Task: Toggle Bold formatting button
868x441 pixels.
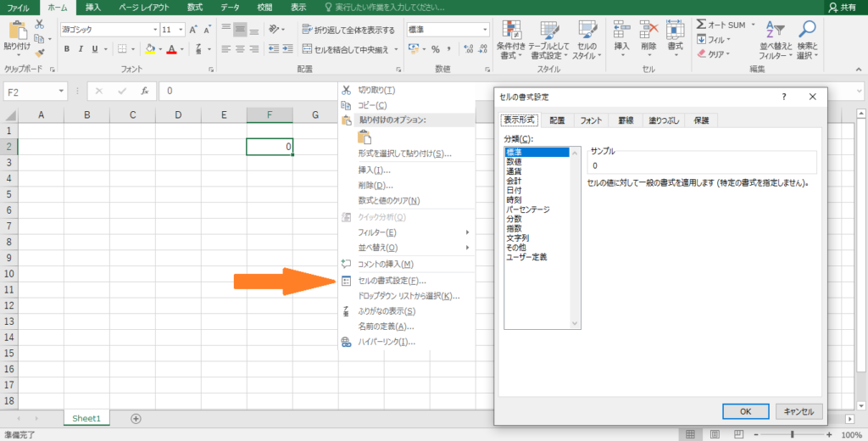Action: (67, 49)
